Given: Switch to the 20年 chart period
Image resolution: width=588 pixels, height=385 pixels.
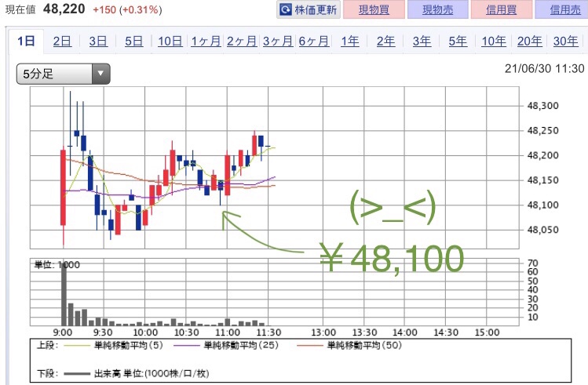Looking at the screenshot, I should click(x=529, y=41).
